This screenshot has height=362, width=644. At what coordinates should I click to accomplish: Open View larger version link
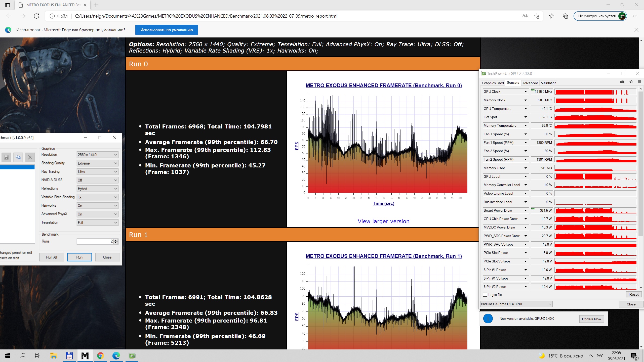[383, 221]
